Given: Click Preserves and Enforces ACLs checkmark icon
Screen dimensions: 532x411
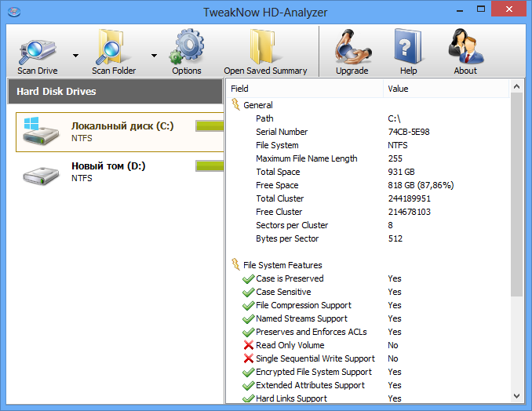Looking at the screenshot, I should pyautogui.click(x=249, y=332).
